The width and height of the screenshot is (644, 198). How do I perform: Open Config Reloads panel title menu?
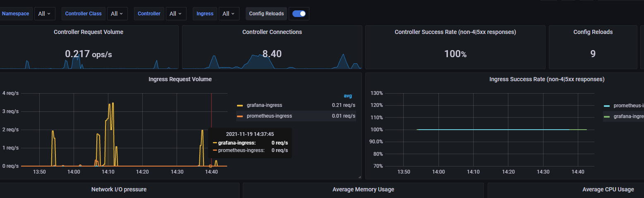[593, 32]
